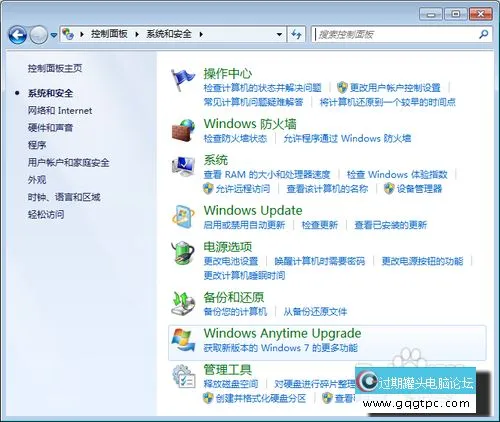Open 设备管理器

click(x=419, y=189)
